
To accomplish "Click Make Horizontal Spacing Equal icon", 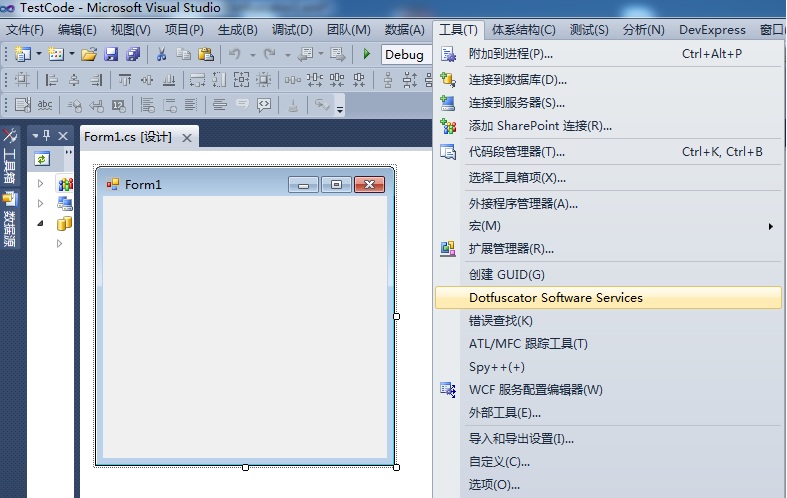I will pyautogui.click(x=293, y=80).
